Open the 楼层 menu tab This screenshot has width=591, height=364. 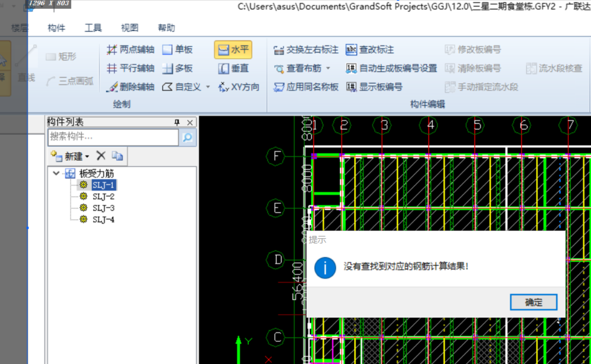point(20,28)
